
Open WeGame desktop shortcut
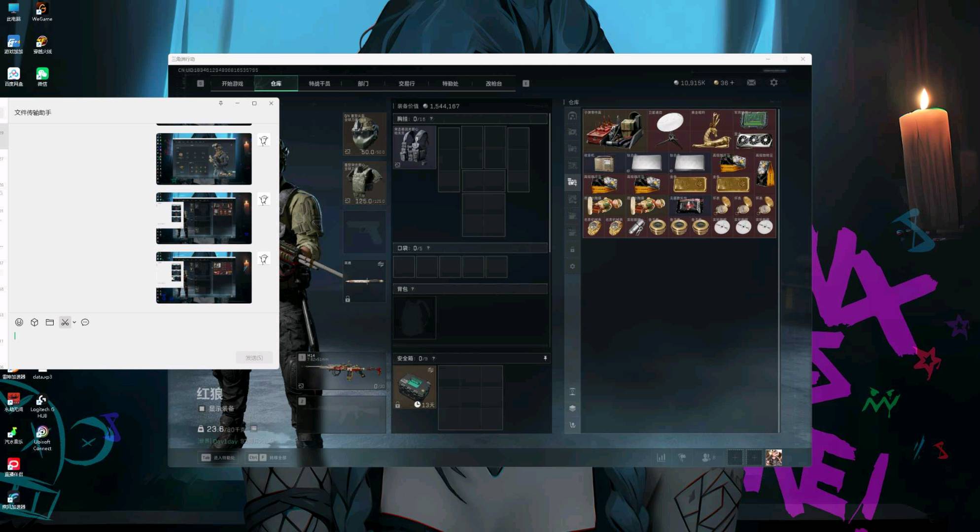click(42, 12)
